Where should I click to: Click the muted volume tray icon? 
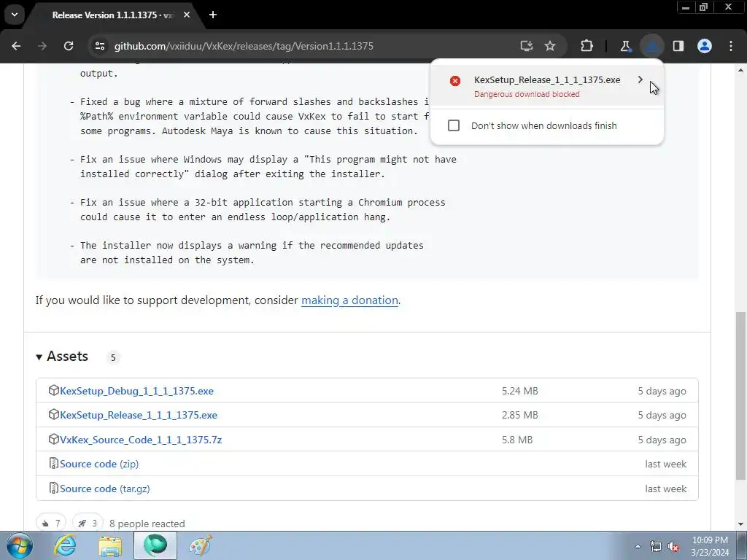tap(673, 547)
